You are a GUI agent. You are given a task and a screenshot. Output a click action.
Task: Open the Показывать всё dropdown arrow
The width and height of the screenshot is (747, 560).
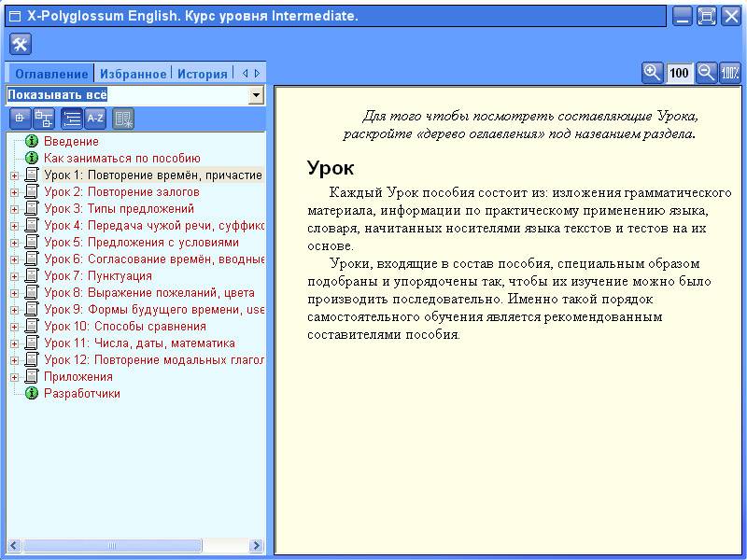click(x=256, y=95)
